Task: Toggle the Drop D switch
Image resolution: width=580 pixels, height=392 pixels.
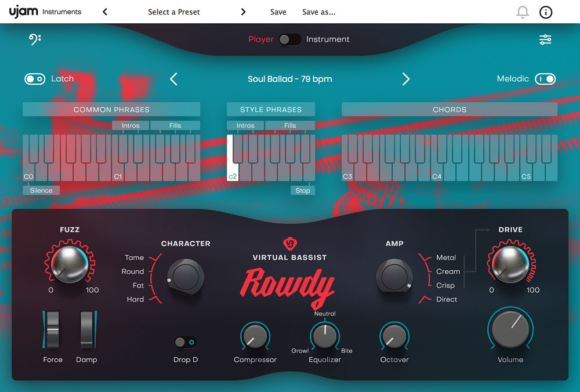Action: click(186, 342)
